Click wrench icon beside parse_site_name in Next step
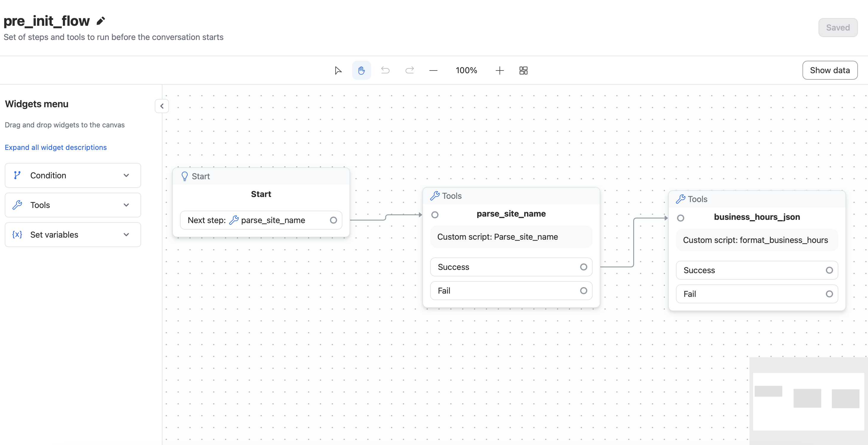 (x=234, y=220)
